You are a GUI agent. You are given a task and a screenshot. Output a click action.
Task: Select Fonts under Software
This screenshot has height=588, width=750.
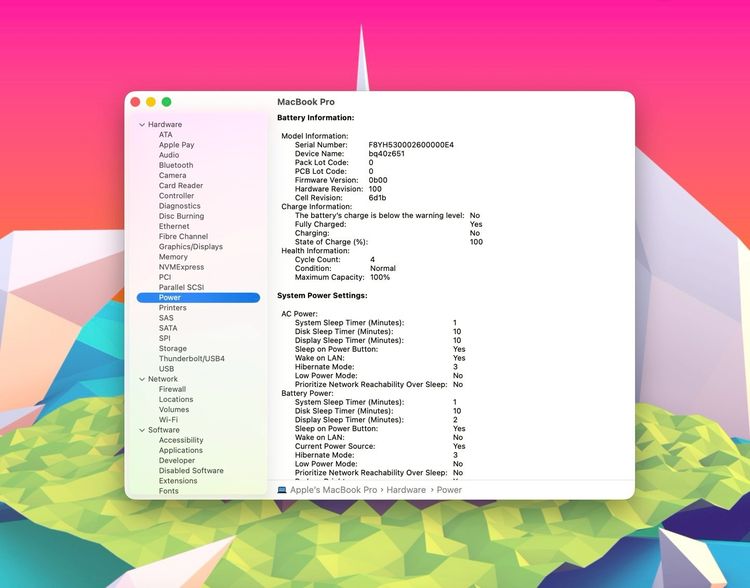[x=168, y=491]
